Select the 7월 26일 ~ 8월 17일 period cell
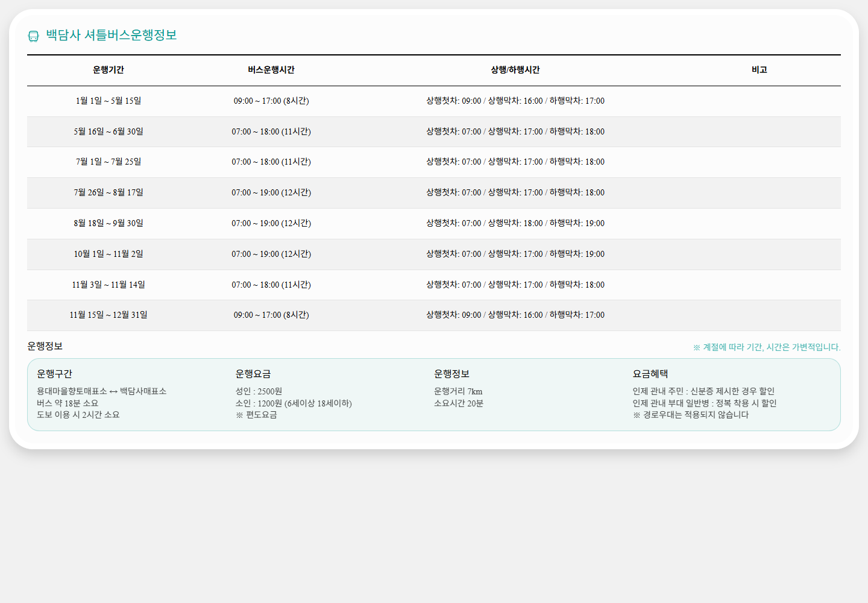The width and height of the screenshot is (868, 603). click(108, 192)
